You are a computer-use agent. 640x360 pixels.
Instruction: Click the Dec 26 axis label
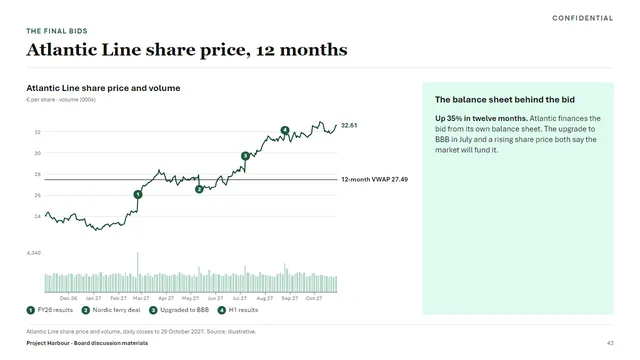coord(68,298)
